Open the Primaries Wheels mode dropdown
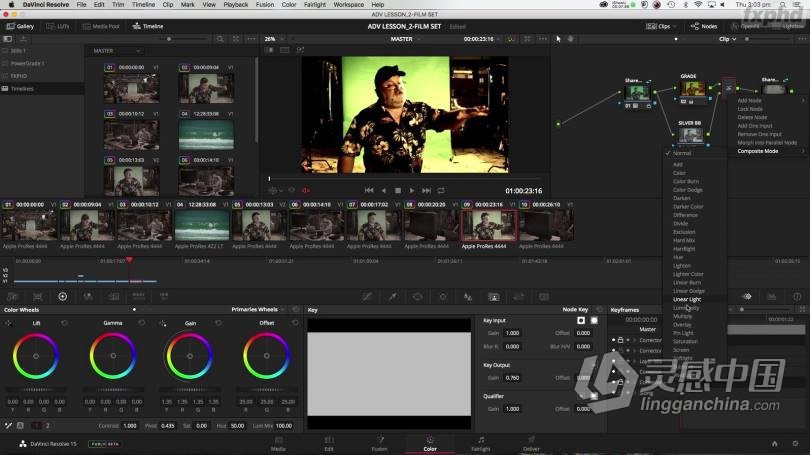The height and width of the screenshot is (455, 810). 256,310
